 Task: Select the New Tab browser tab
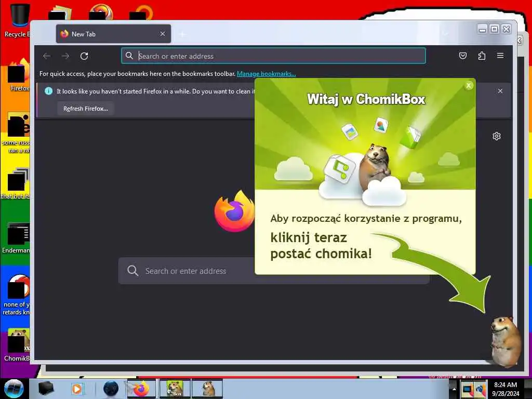coord(113,34)
